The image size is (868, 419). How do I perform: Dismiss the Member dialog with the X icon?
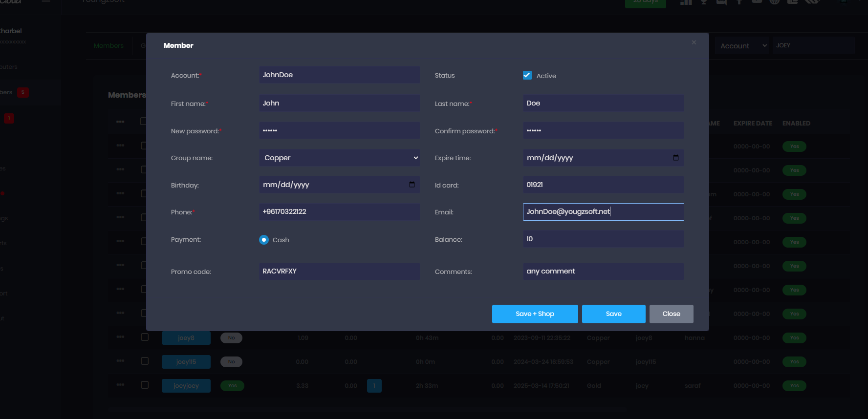coord(694,42)
